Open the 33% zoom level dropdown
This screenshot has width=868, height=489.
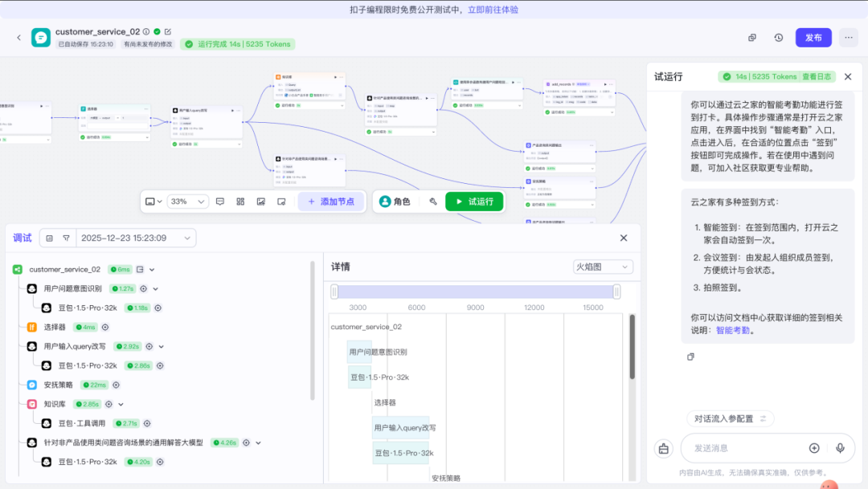click(x=189, y=202)
